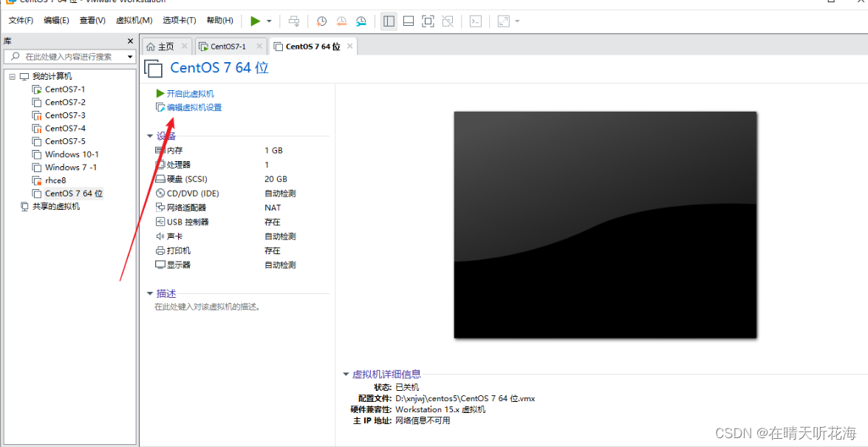Collapse the 设备 section
Viewport: 868px width, 447px height.
coord(149,136)
